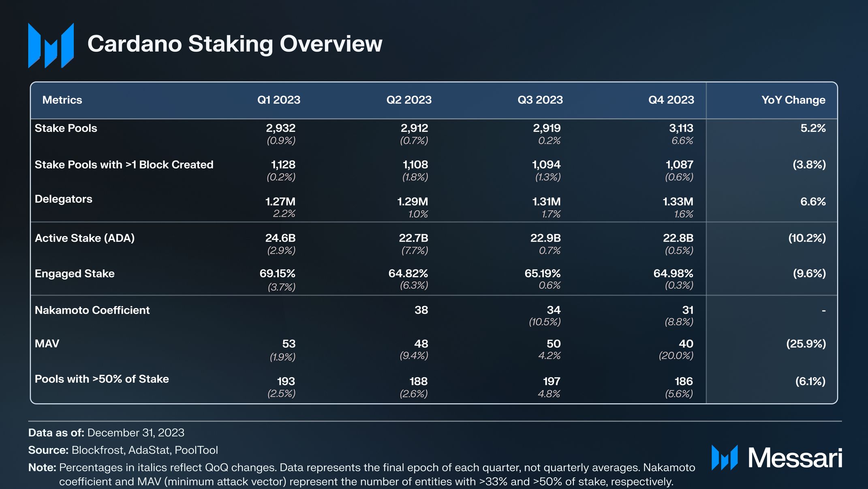This screenshot has height=489, width=868.
Task: Click the Metrics column header
Action: pyautogui.click(x=62, y=100)
